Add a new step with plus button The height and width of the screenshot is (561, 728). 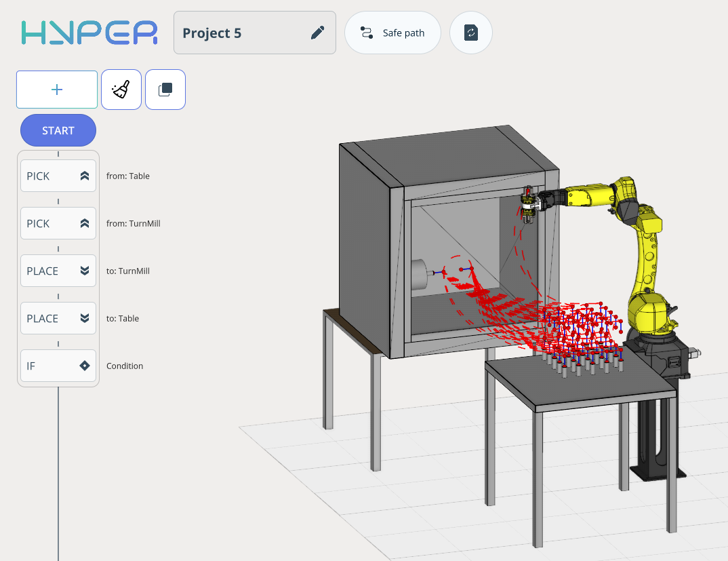(57, 90)
